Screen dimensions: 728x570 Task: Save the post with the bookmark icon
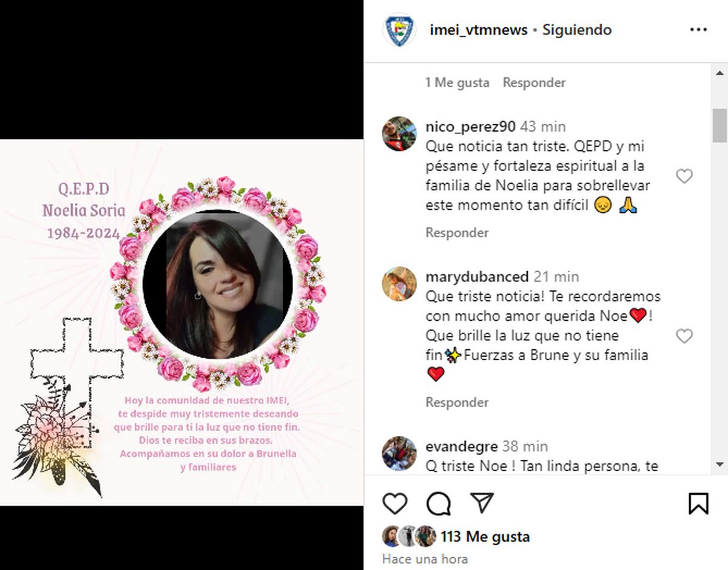(698, 503)
